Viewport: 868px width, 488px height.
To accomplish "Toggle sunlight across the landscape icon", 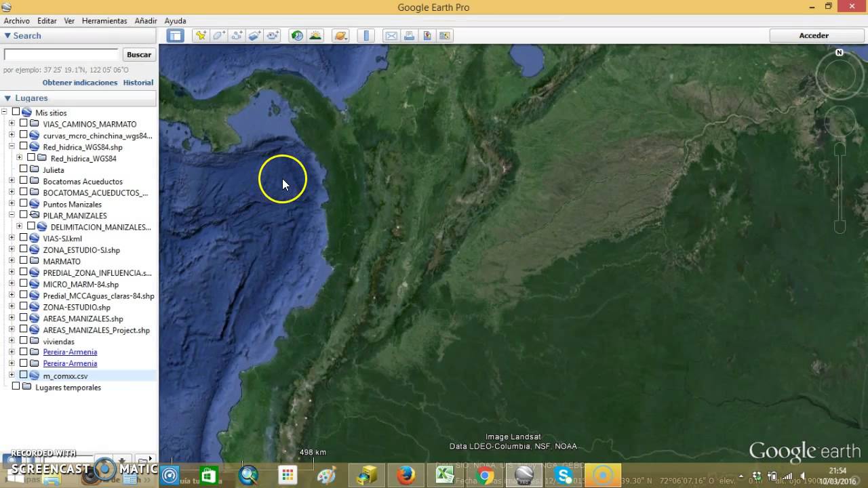I will [x=315, y=36].
